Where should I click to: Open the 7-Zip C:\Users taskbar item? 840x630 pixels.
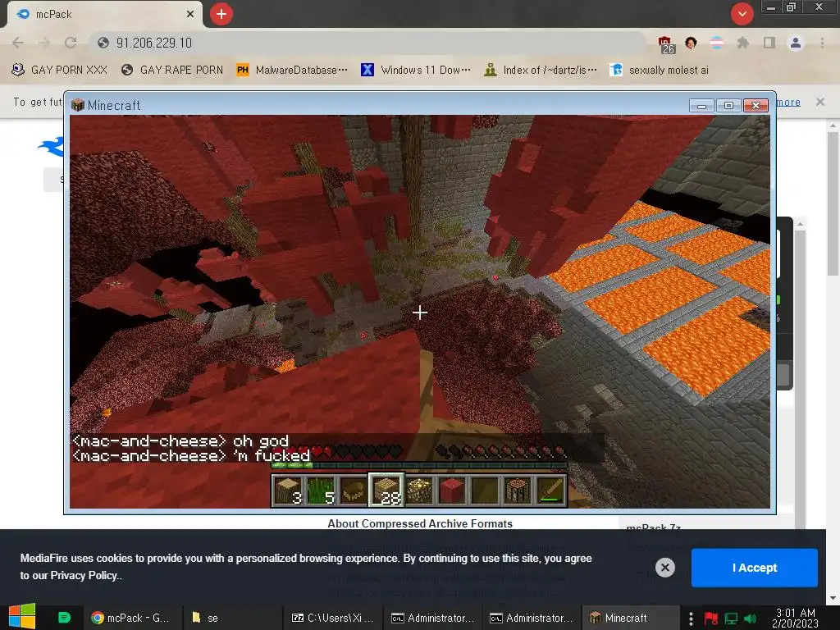(x=332, y=618)
